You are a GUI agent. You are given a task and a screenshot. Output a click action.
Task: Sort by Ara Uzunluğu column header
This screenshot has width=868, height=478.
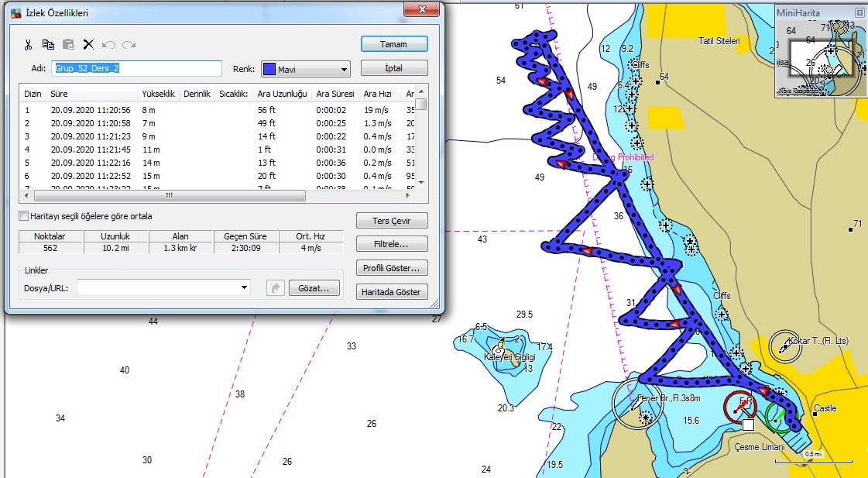click(283, 94)
